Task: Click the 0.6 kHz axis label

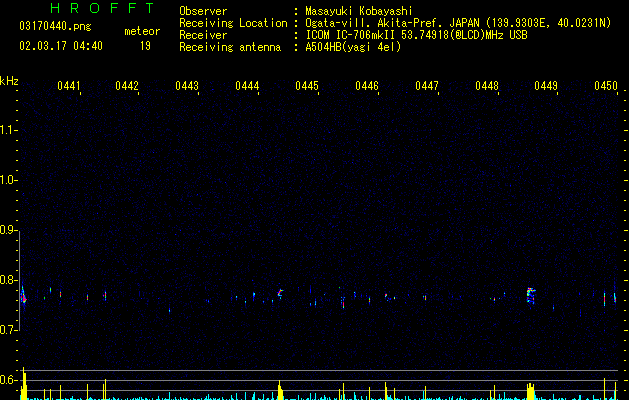Action: point(8,380)
